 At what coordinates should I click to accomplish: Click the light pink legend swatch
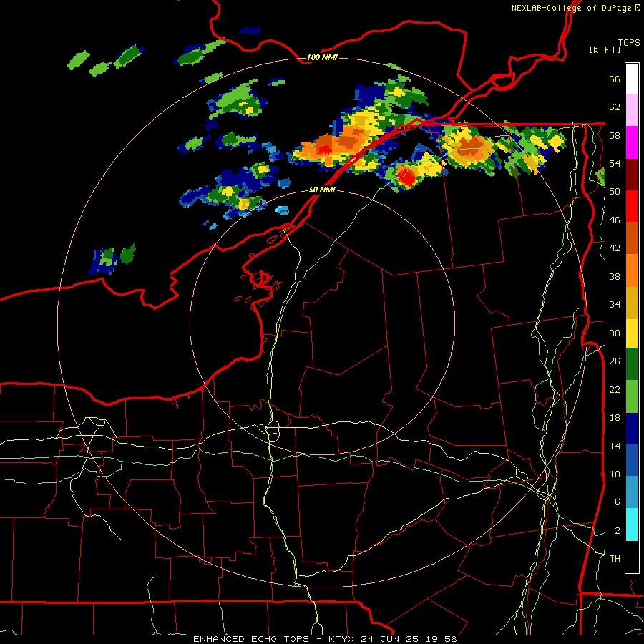pos(632,109)
